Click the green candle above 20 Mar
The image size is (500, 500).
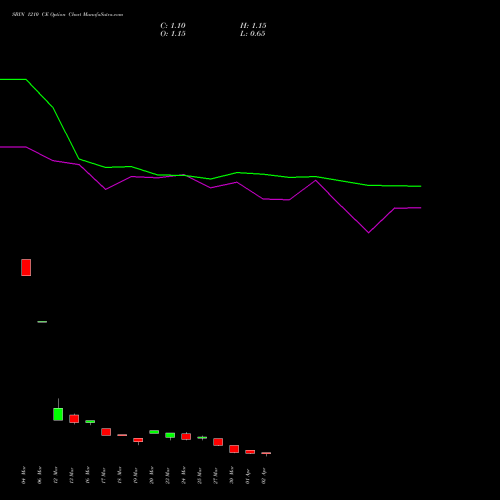pos(154,432)
